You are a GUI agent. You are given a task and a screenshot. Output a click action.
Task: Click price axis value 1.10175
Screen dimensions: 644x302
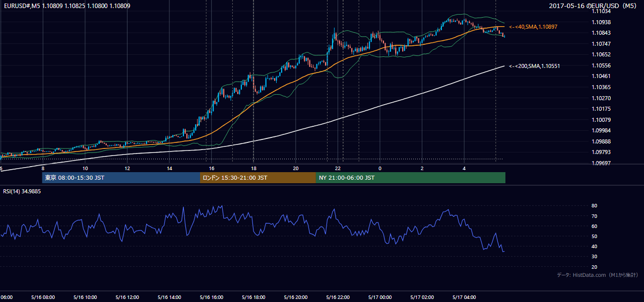coord(602,109)
